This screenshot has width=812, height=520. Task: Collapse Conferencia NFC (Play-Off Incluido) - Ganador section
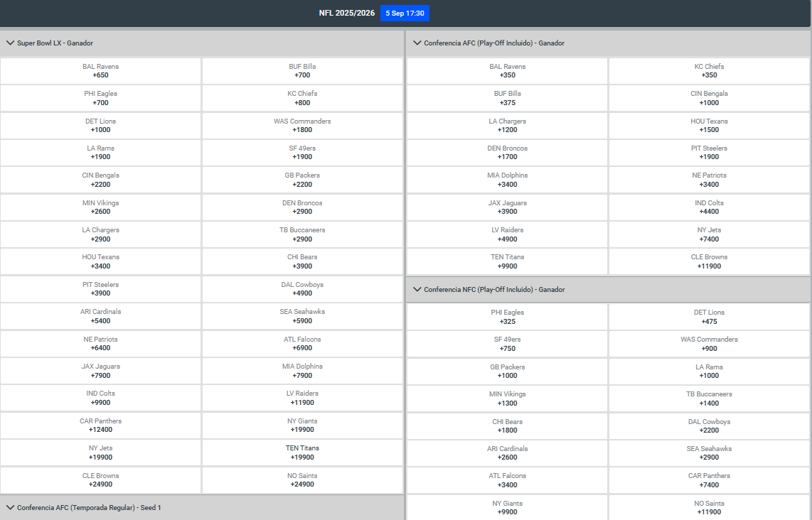609,290
